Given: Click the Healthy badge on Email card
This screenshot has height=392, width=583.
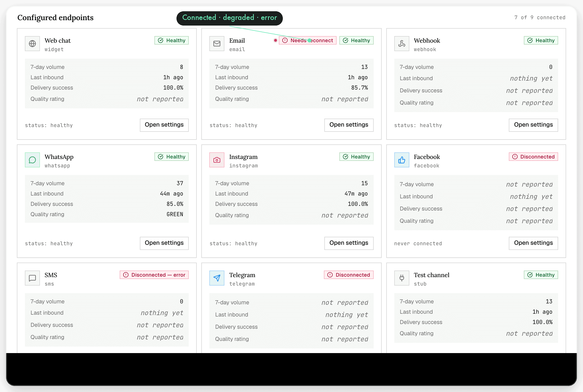Looking at the screenshot, I should [356, 41].
